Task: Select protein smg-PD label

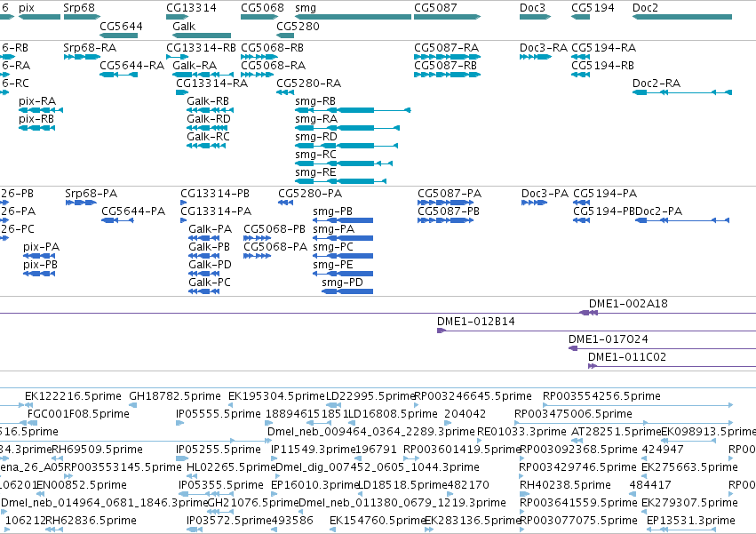Action: pos(342,283)
